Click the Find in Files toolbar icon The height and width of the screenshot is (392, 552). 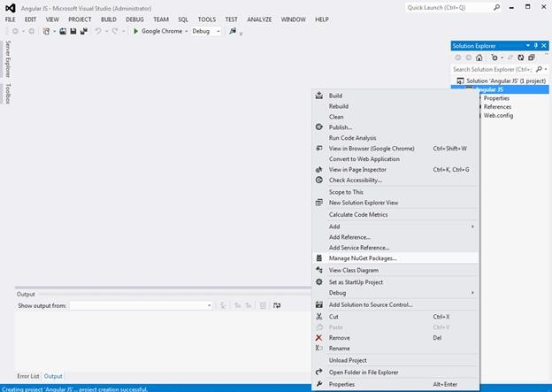[x=233, y=31]
